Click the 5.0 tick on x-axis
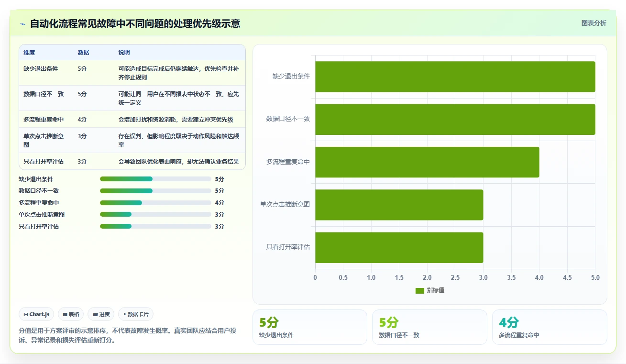Viewport: 626px width, 364px height. [x=595, y=277]
